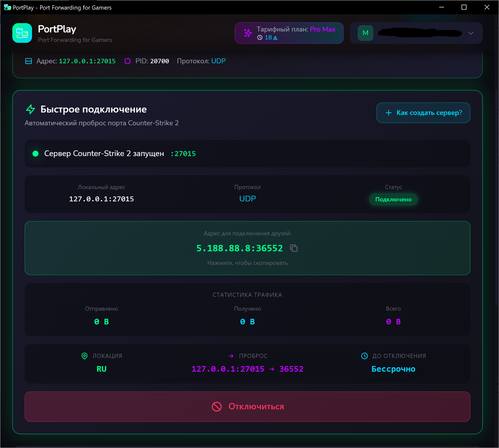Image resolution: width=499 pixels, height=448 pixels.
Task: Open the Pro Max tariff plan panel
Action: [289, 33]
